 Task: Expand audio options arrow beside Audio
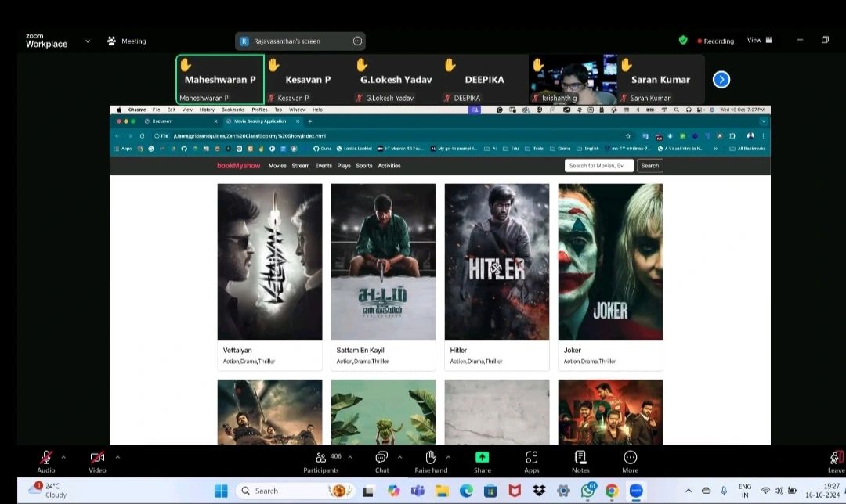coord(63,457)
